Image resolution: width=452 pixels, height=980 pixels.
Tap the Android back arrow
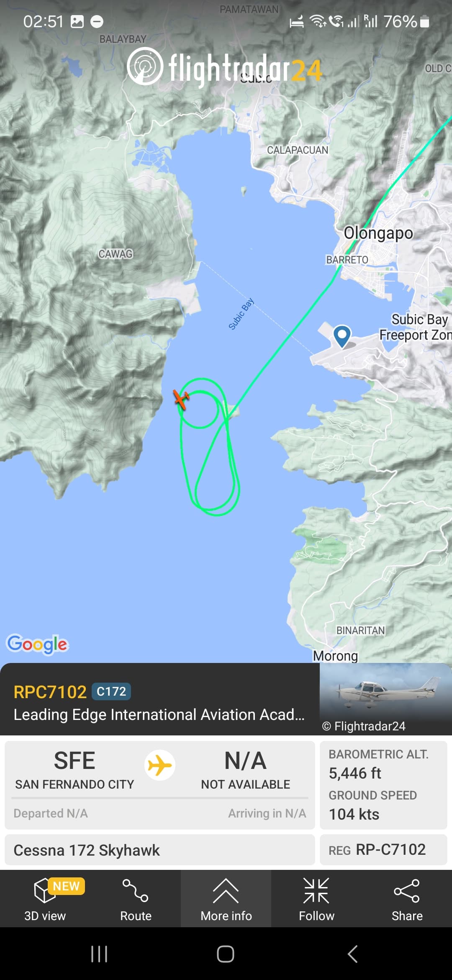[x=352, y=954]
